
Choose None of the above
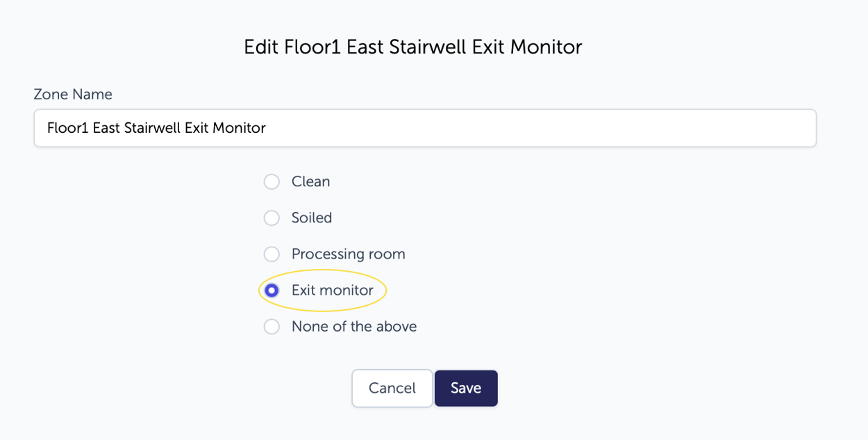click(x=272, y=326)
